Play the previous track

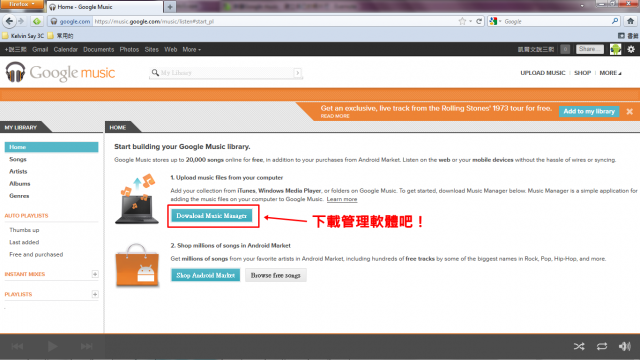coord(17,347)
